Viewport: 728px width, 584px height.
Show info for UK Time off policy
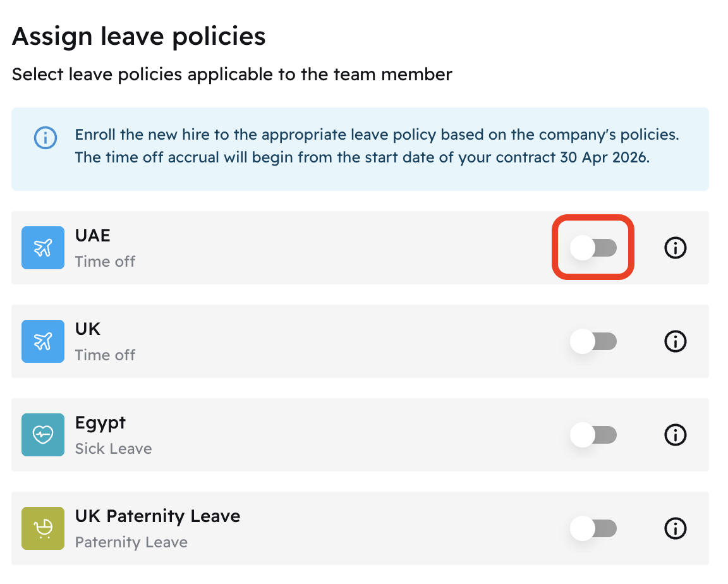pyautogui.click(x=676, y=341)
